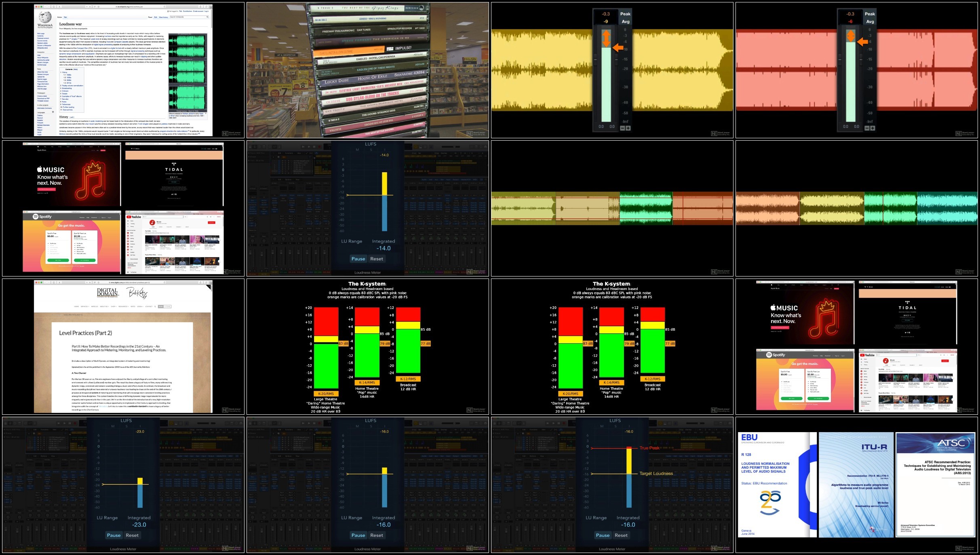Click Michael Jackson waveform image in Wikipedia article

coord(188,73)
